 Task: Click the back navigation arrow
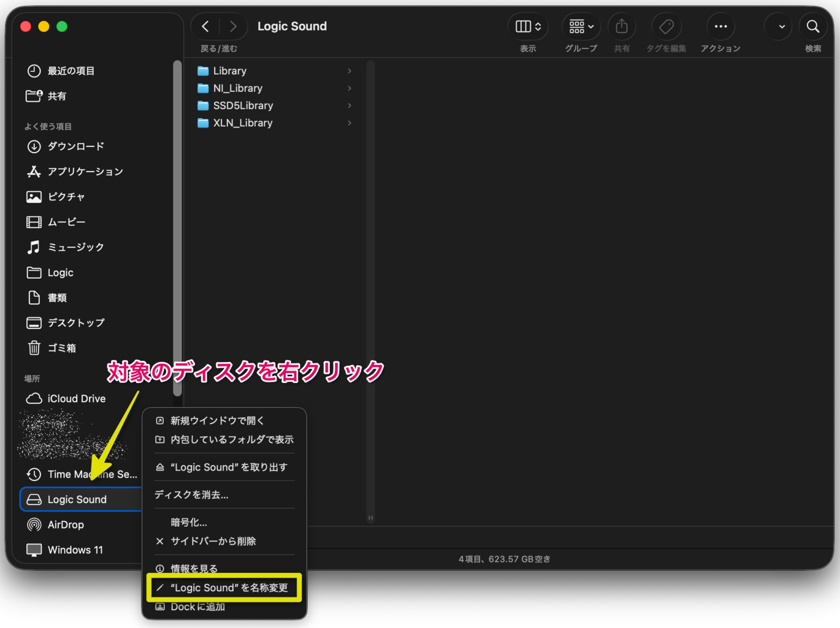[x=205, y=26]
